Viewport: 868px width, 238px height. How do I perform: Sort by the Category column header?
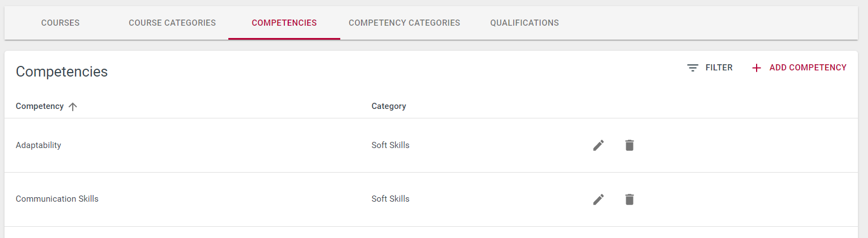pos(389,106)
